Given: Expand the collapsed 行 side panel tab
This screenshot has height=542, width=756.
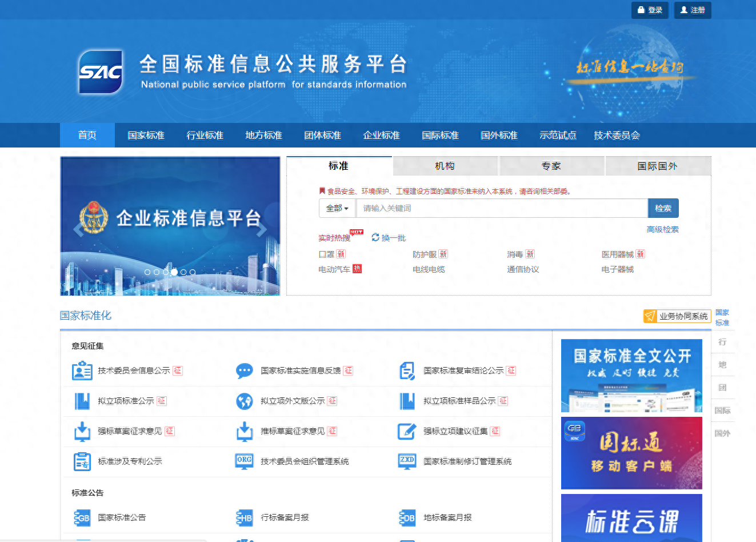Looking at the screenshot, I should click(x=722, y=341).
